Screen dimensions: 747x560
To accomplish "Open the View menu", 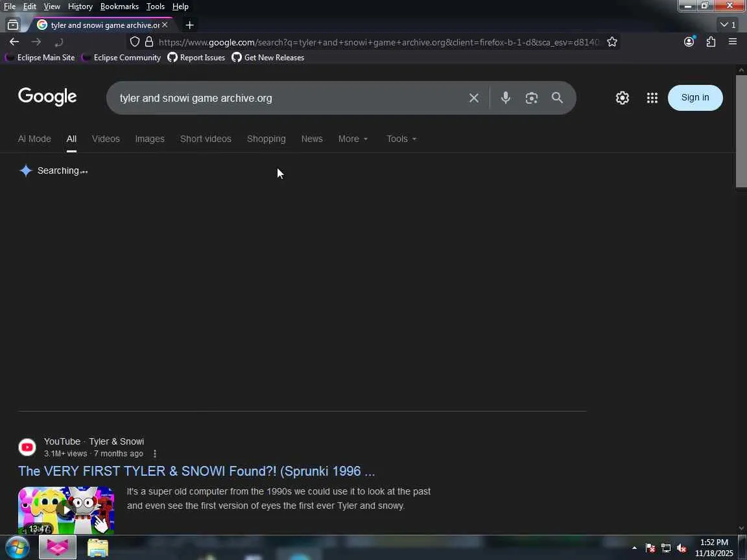I will tap(52, 6).
